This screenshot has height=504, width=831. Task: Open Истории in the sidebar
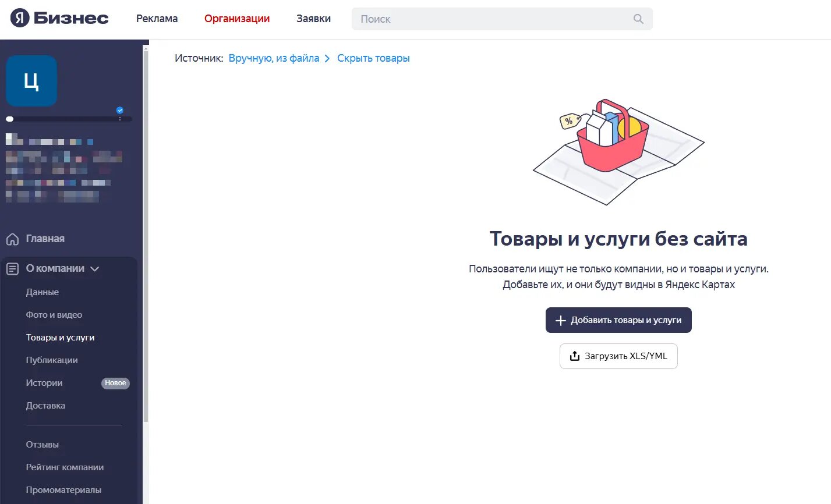(44, 383)
